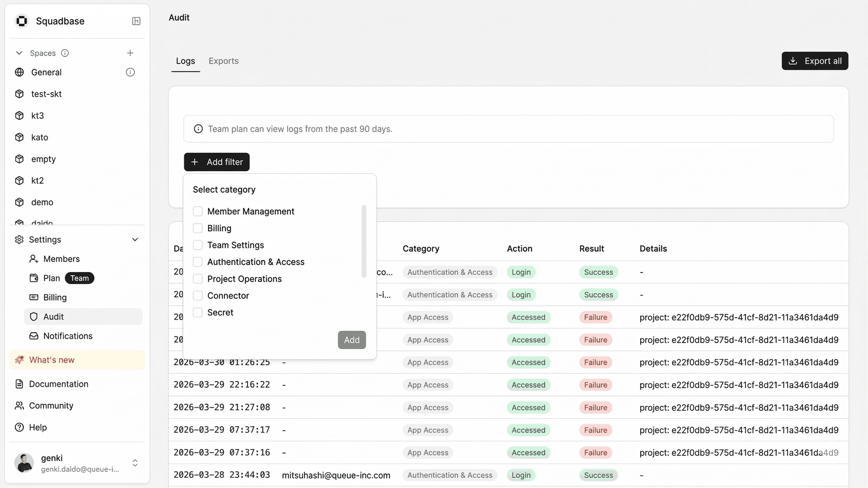Viewport: 868px width, 488px height.
Task: Click the Members person icon
Action: [34, 259]
